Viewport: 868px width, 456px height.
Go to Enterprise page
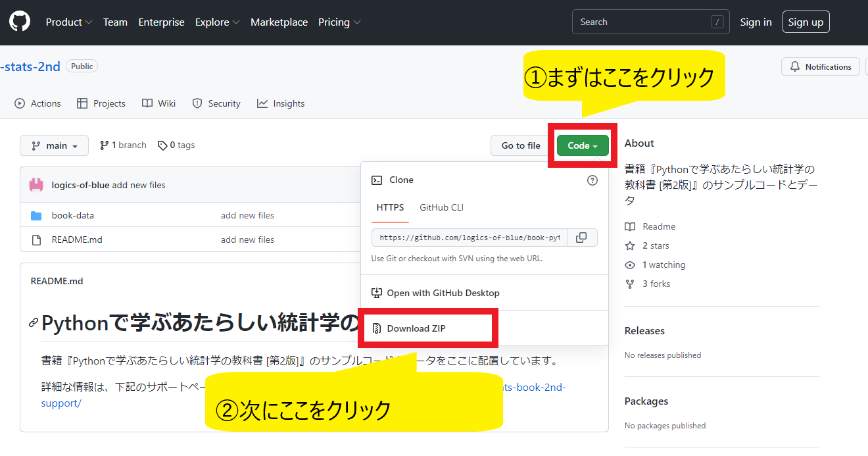pyautogui.click(x=161, y=22)
